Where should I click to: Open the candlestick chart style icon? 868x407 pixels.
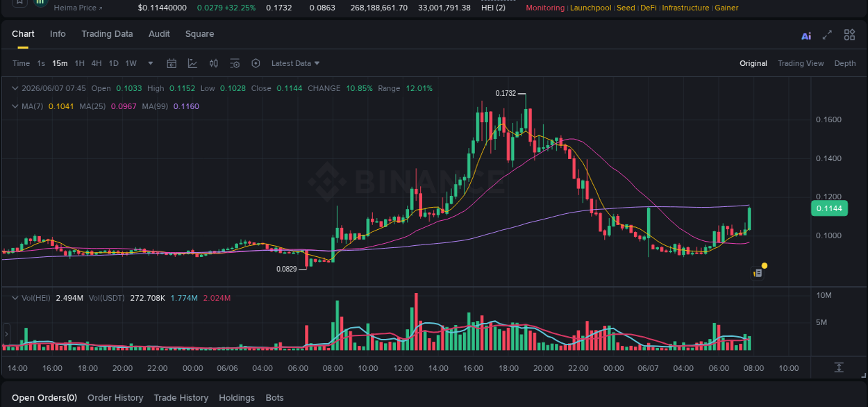point(214,63)
